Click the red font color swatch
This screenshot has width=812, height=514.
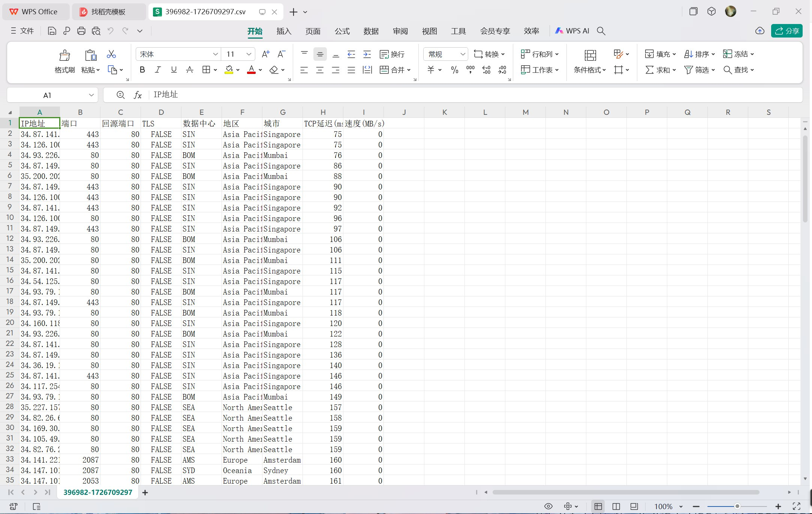(251, 70)
